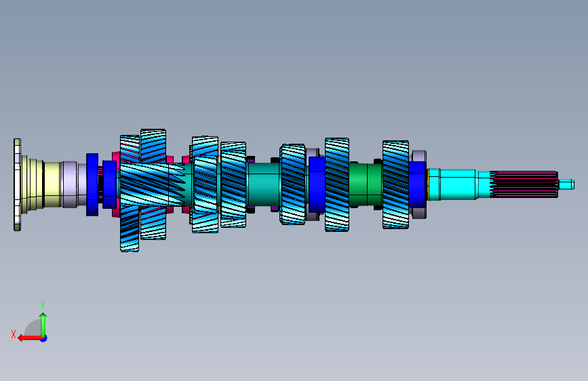Image resolution: width=588 pixels, height=381 pixels.
Task: Select the magenta splined shaft section
Action: click(524, 184)
